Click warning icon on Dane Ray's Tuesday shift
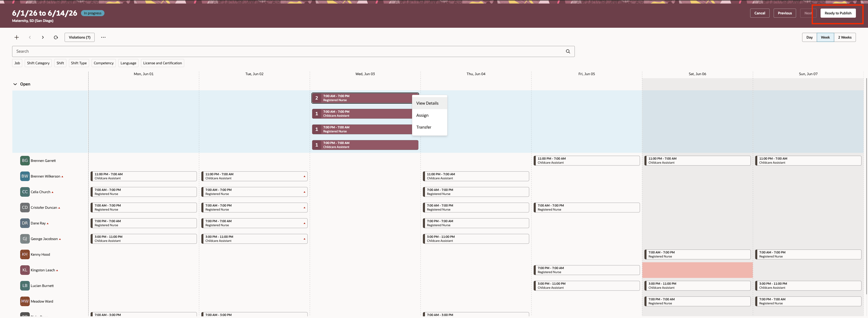Screen dimensions: 868x318 tap(304, 223)
